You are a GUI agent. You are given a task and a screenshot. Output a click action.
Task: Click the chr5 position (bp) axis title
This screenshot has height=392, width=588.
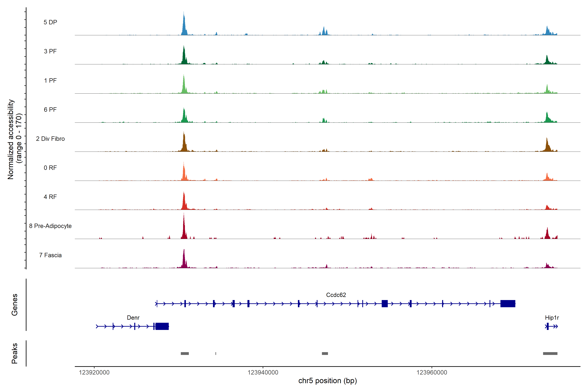click(327, 381)
